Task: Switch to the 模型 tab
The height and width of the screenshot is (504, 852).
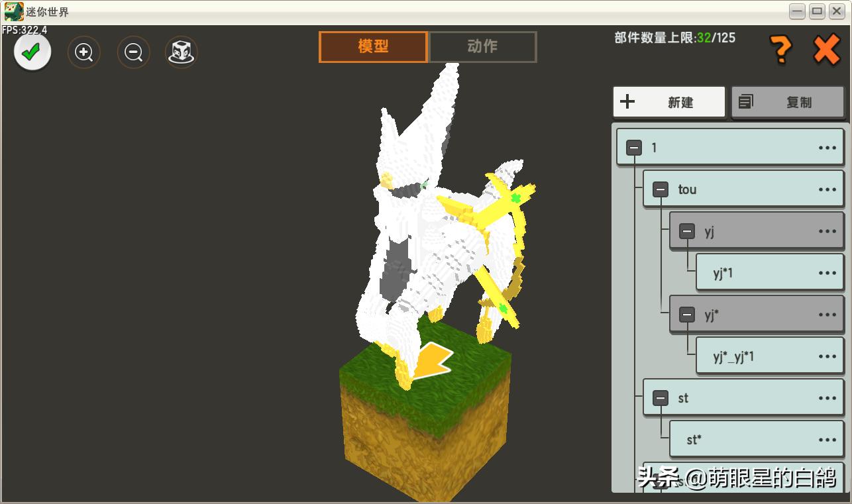Action: tap(373, 46)
